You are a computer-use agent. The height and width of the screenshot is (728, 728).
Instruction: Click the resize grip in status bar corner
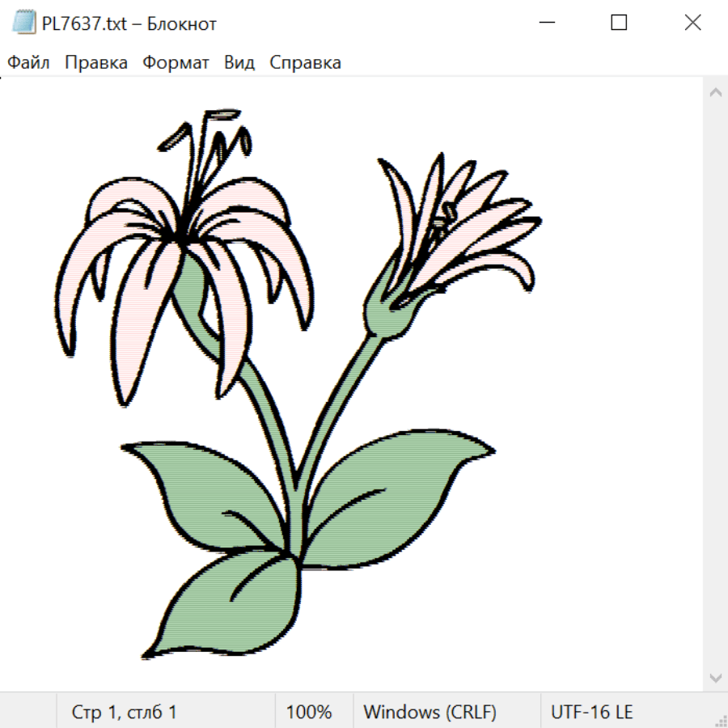click(720, 720)
